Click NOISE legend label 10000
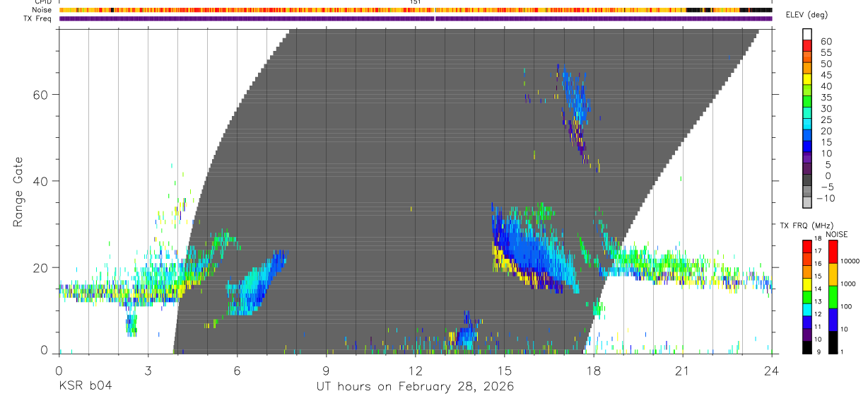 click(x=852, y=261)
